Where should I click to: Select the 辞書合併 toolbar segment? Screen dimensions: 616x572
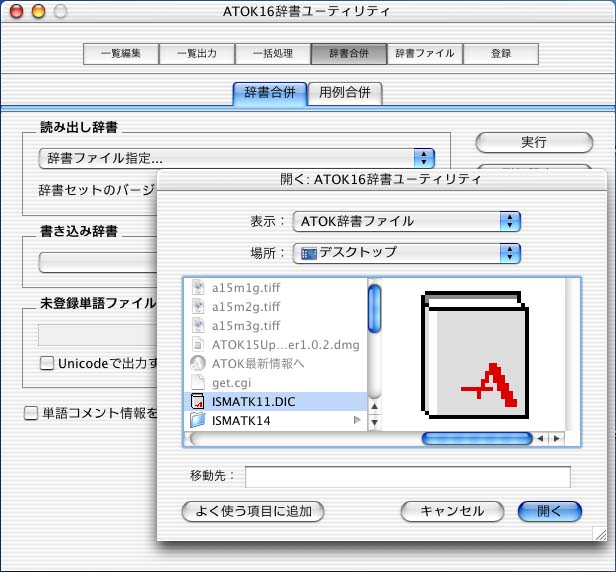(x=349, y=54)
